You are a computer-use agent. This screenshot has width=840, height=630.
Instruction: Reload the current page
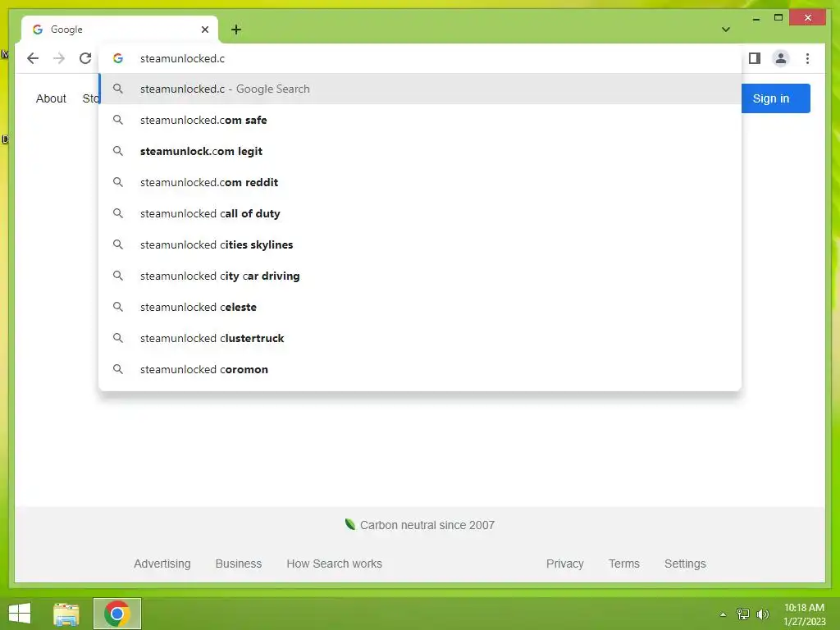point(85,58)
